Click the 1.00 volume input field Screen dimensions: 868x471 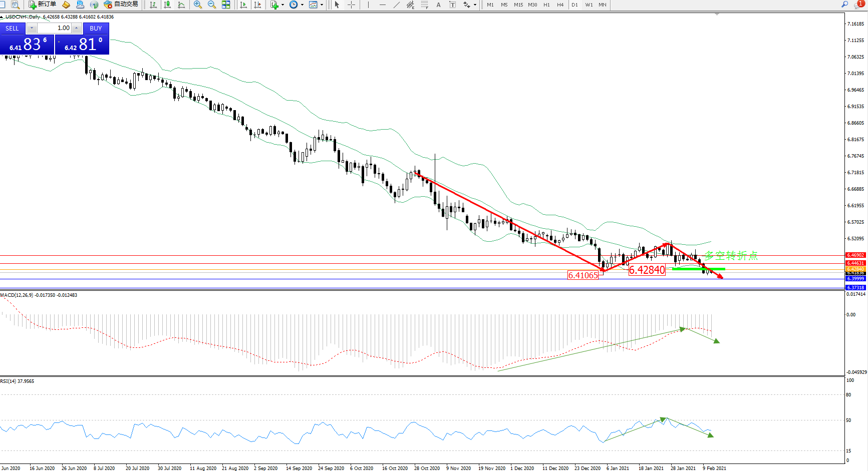coord(55,29)
